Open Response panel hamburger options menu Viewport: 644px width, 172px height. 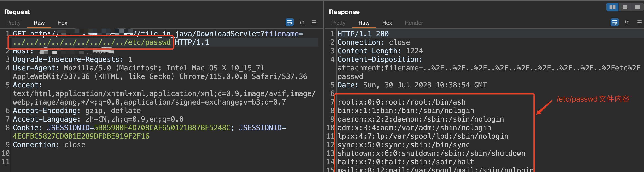pyautogui.click(x=640, y=22)
